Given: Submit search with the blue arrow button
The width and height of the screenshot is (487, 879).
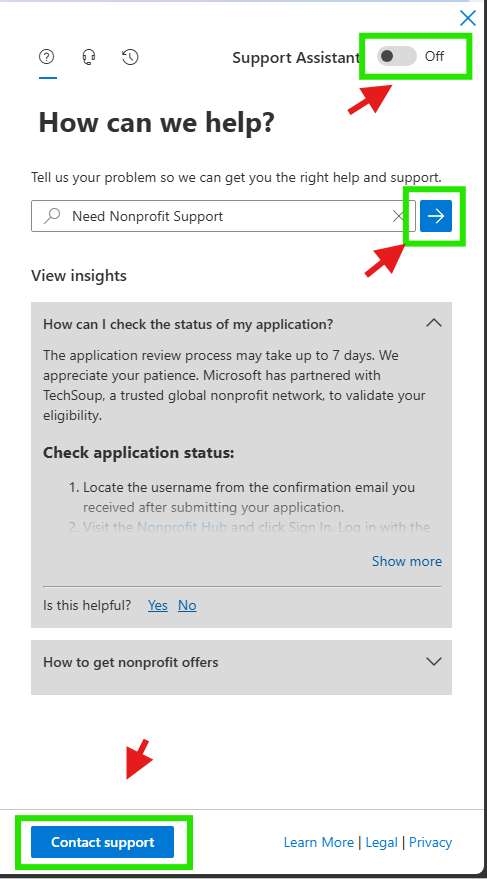Looking at the screenshot, I should (436, 216).
